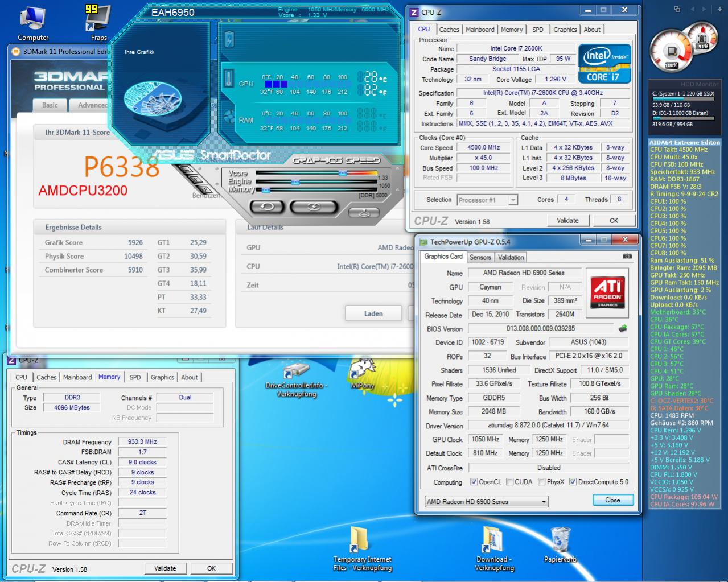Open the Processor #1 selection dropdown
728x582 pixels.
click(487, 200)
